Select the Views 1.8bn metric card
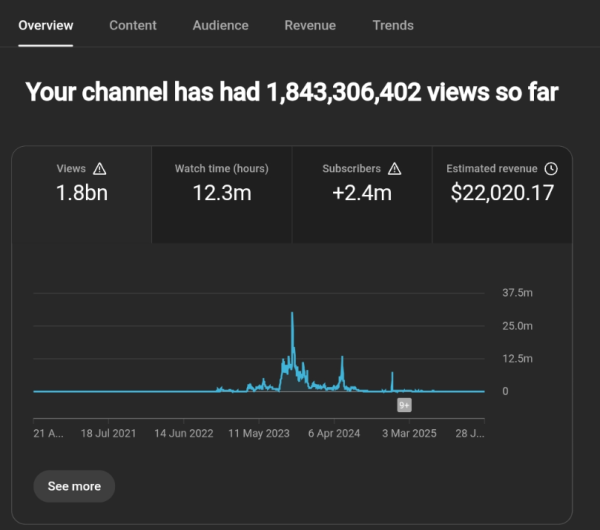The height and width of the screenshot is (530, 600). point(82,194)
